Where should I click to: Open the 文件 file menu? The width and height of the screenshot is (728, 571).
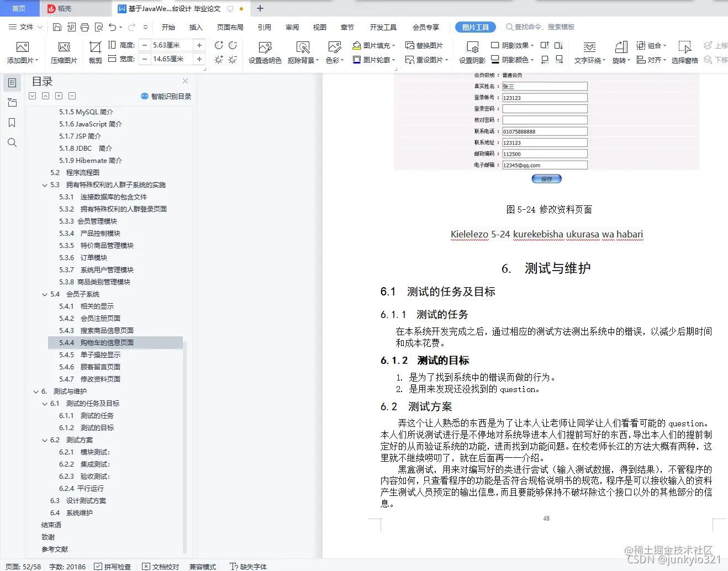(x=25, y=27)
